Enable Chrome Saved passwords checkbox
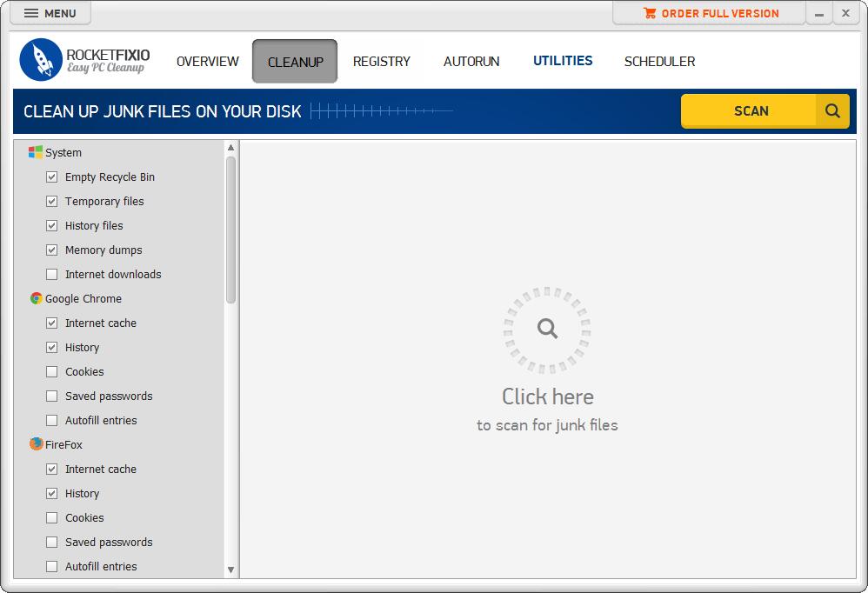 [x=51, y=396]
